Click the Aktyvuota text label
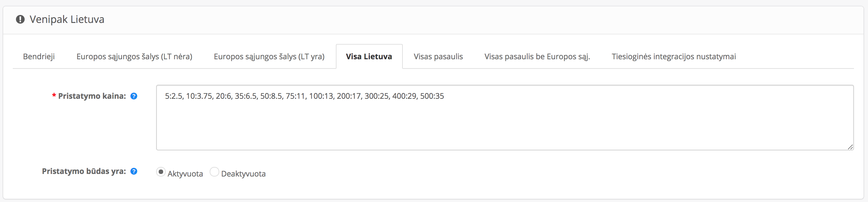This screenshot has height=202, width=868. coord(185,174)
